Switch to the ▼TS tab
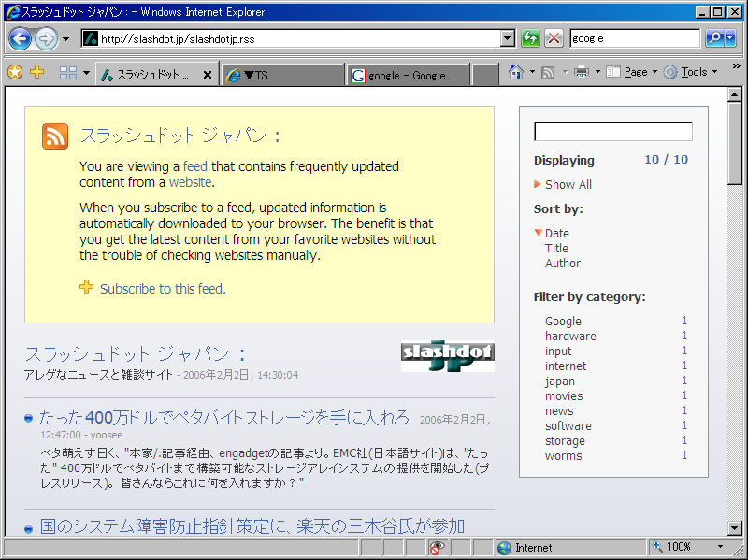Viewport: 748px width, 560px height. tap(282, 75)
